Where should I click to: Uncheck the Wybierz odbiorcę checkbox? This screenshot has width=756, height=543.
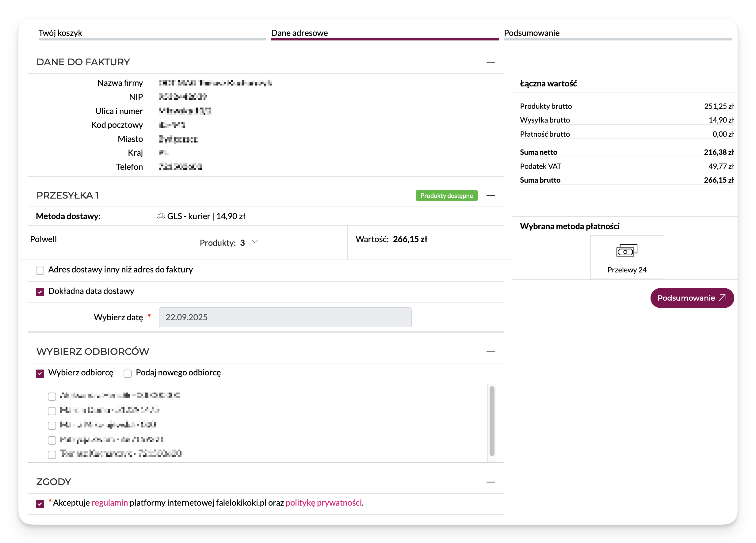pos(40,374)
